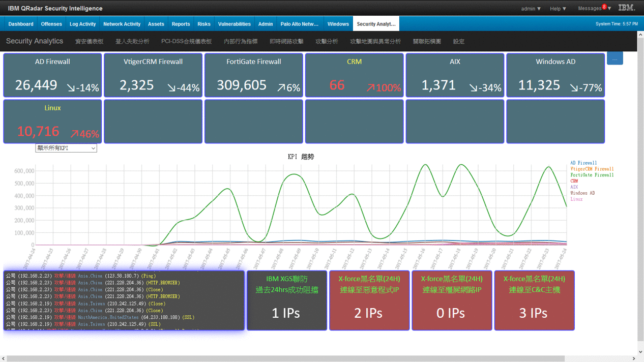Open 攻擊地圖與異常分析 page
This screenshot has height=362, width=644.
pyautogui.click(x=375, y=41)
